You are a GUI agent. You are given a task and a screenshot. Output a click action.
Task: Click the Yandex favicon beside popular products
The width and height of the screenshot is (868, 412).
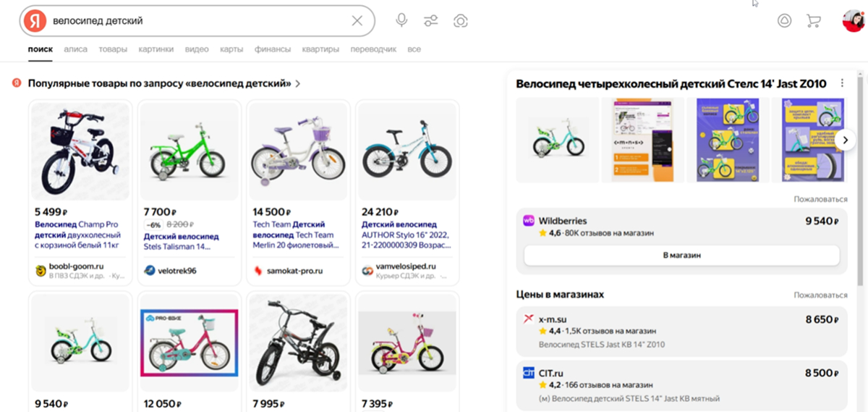pos(16,84)
